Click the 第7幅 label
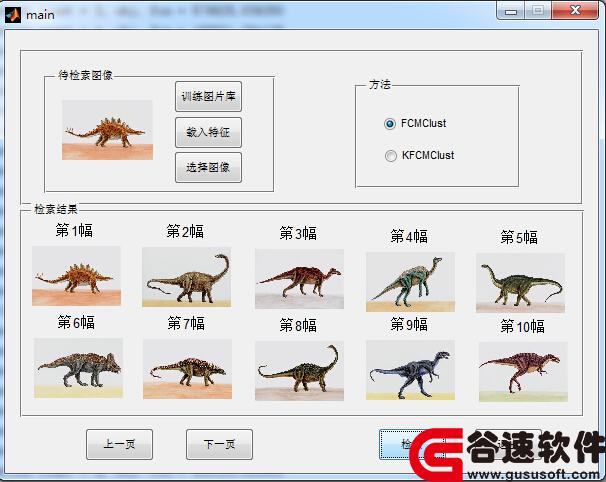Viewport: 606px width, 482px height. (186, 323)
